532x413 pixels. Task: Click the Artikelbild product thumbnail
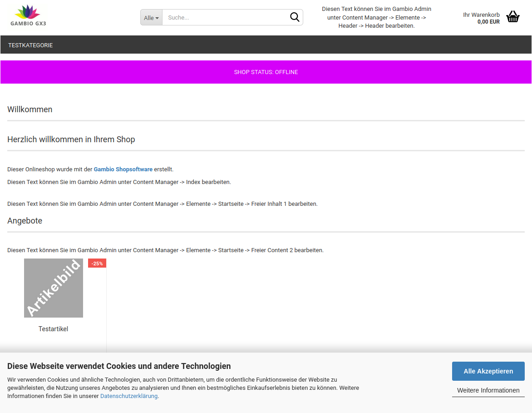[x=54, y=288]
